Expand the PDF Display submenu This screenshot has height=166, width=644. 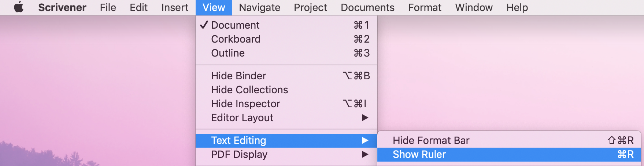[286, 154]
